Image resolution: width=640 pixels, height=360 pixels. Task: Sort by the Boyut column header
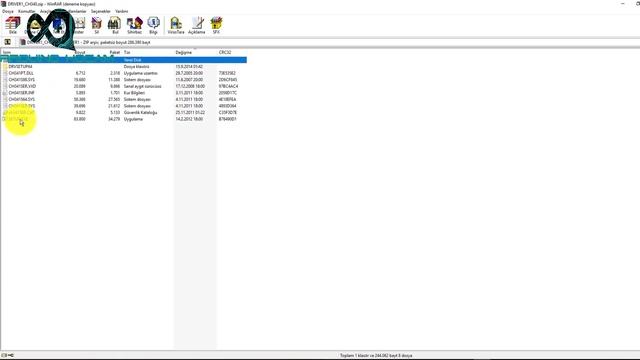tap(80, 53)
